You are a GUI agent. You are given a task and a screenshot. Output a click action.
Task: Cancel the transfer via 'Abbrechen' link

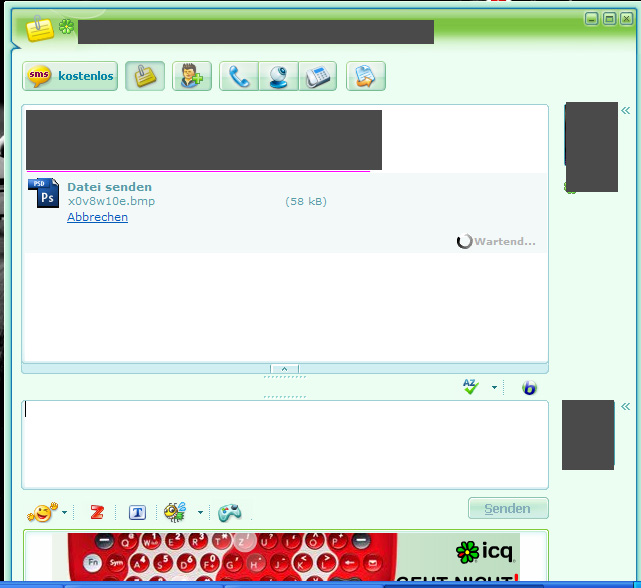[97, 217]
